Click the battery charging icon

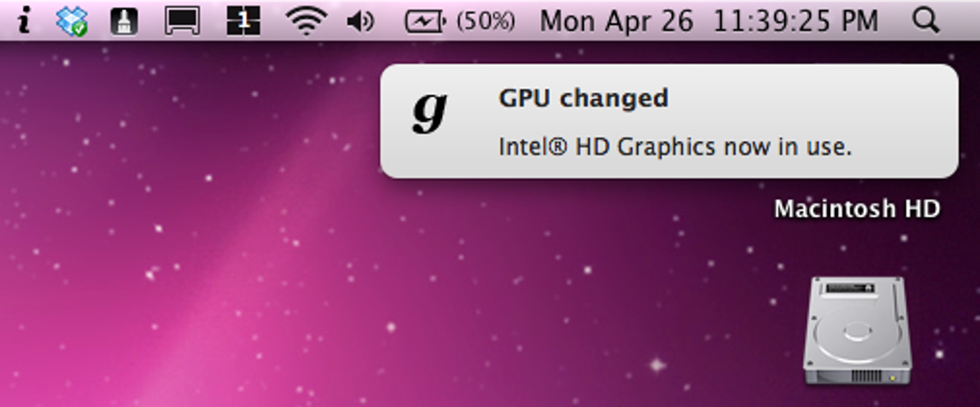point(426,21)
